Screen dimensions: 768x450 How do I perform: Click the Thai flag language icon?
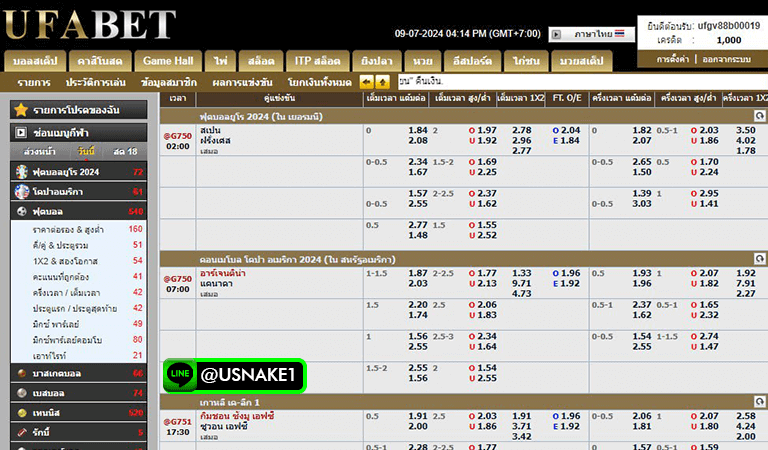[620, 34]
